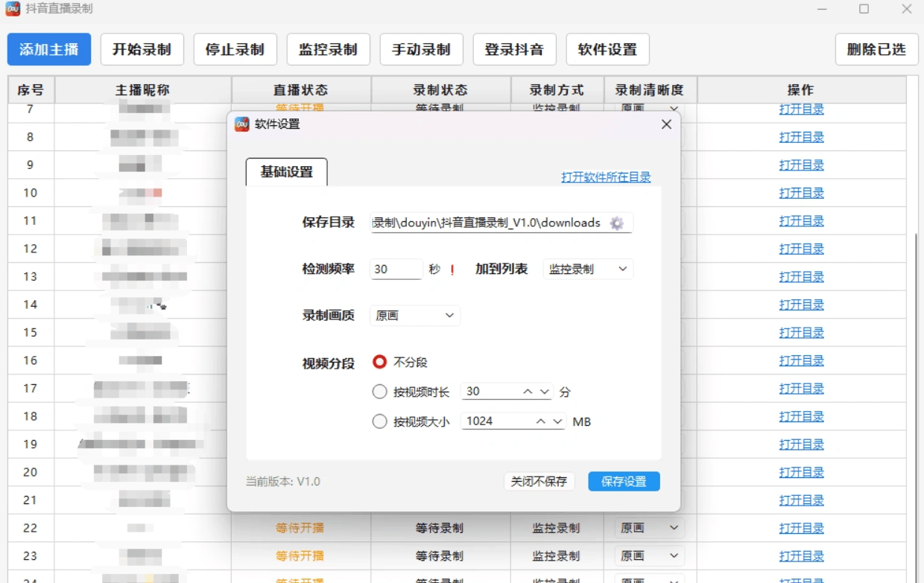Click 等待录制 status in row 22
This screenshot has width=924, height=583.
pyautogui.click(x=440, y=528)
